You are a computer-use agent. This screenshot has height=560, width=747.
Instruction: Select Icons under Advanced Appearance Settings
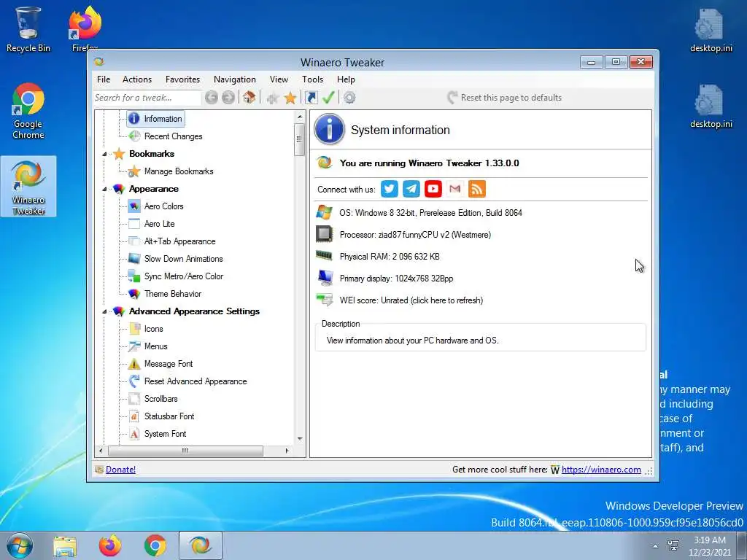tap(153, 329)
